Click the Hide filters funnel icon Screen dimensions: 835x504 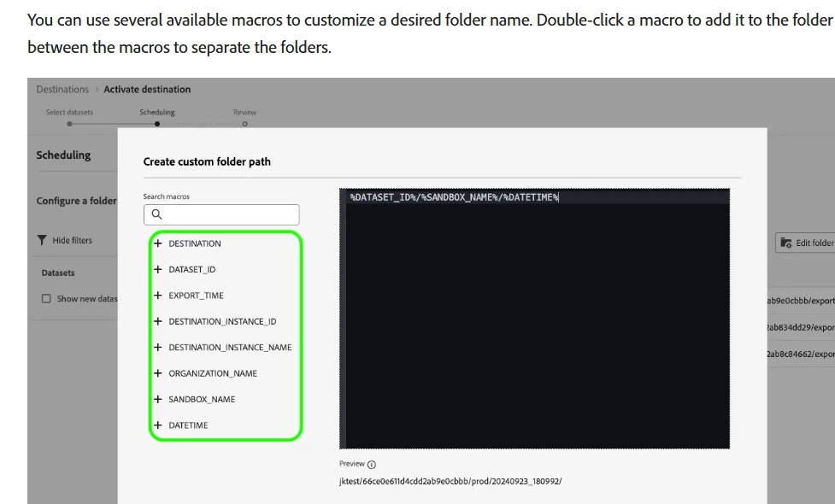(42, 240)
